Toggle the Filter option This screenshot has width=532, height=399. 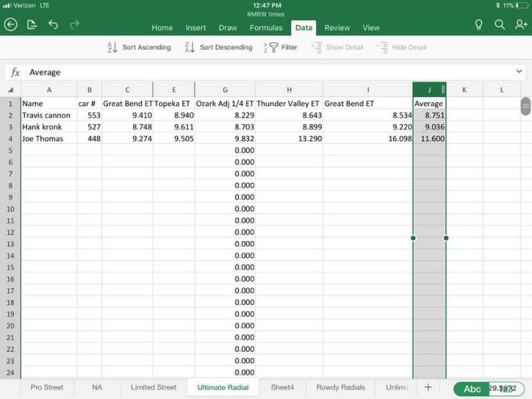pyautogui.click(x=281, y=47)
